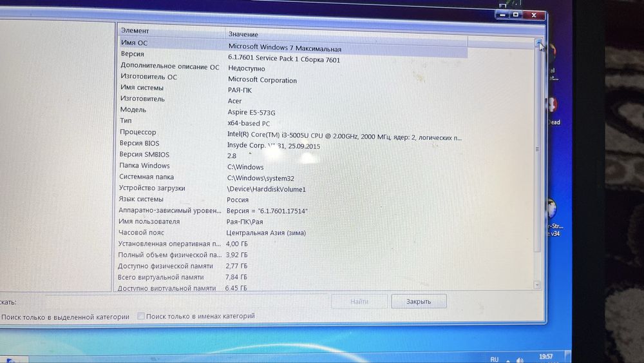Open the taskbar clock showing 19:57
This screenshot has width=644, height=363.
point(546,357)
